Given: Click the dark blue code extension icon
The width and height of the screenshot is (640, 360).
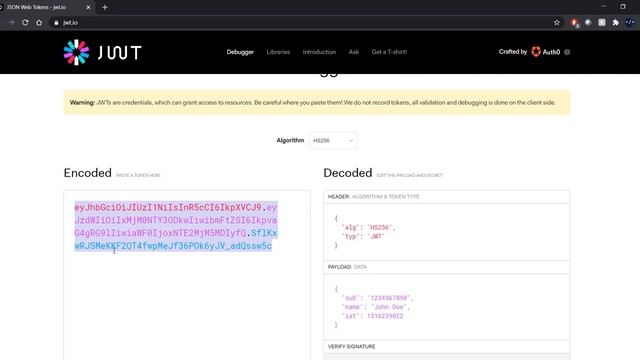Looking at the screenshot, I should pos(630,22).
